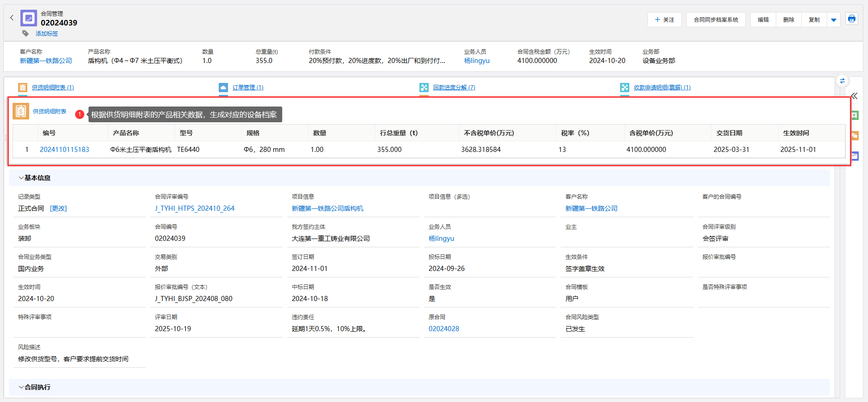This screenshot has height=402, width=868.
Task: Click the orange chat bubble sidebar icon
Action: tap(855, 136)
